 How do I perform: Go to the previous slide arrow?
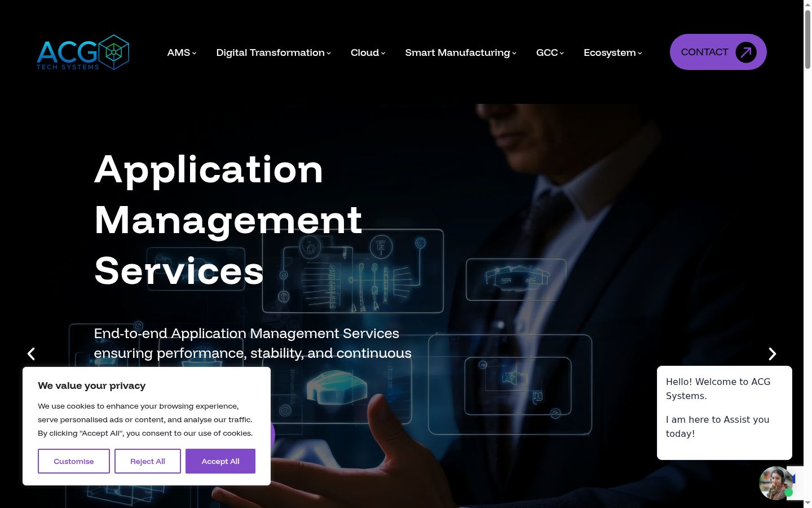(32, 353)
